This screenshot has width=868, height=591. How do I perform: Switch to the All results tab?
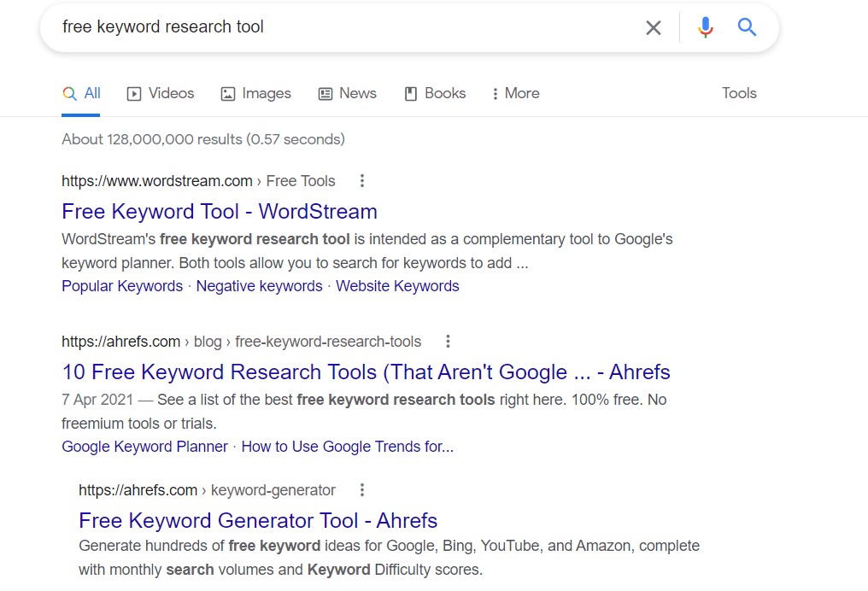click(x=81, y=94)
